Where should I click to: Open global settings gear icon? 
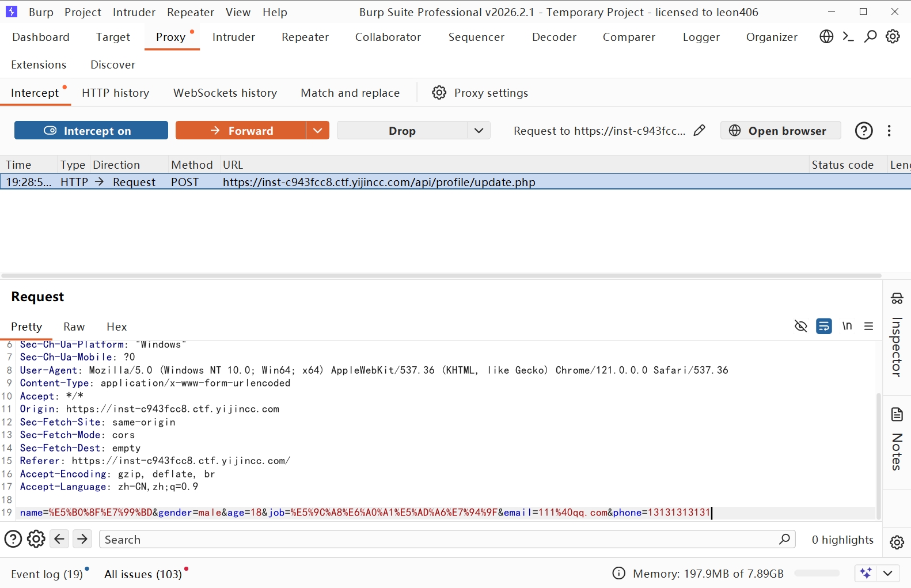(x=893, y=37)
